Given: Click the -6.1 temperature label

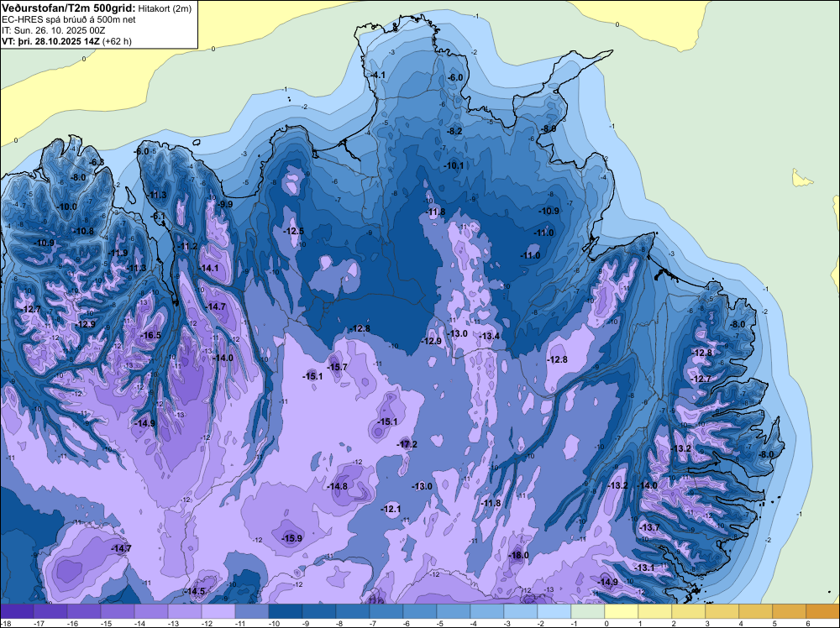Looking at the screenshot, I should tap(159, 217).
